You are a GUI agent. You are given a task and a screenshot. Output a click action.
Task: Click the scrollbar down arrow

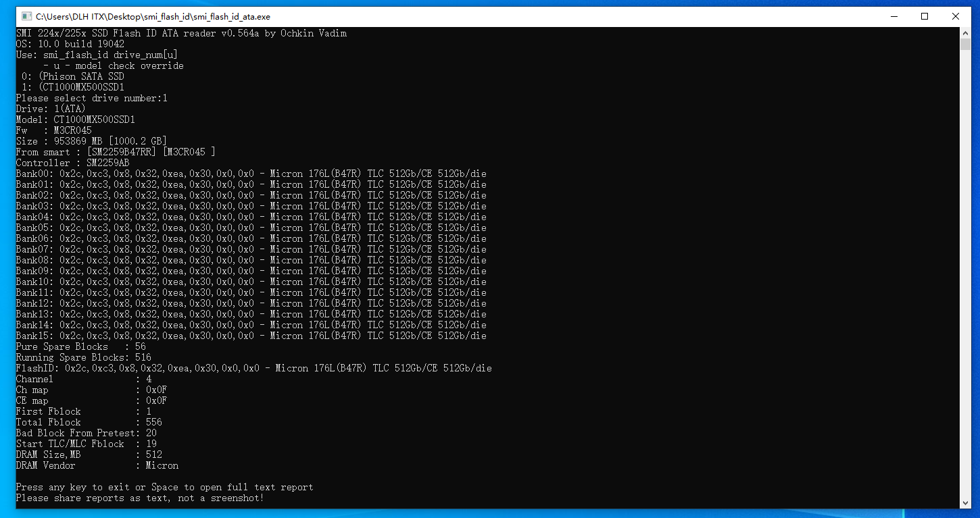pos(965,502)
